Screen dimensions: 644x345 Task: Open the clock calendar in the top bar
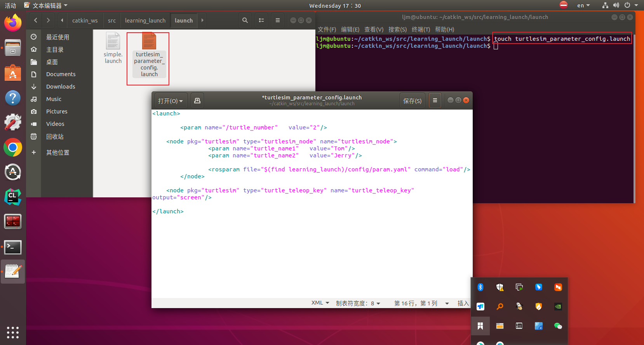335,5
